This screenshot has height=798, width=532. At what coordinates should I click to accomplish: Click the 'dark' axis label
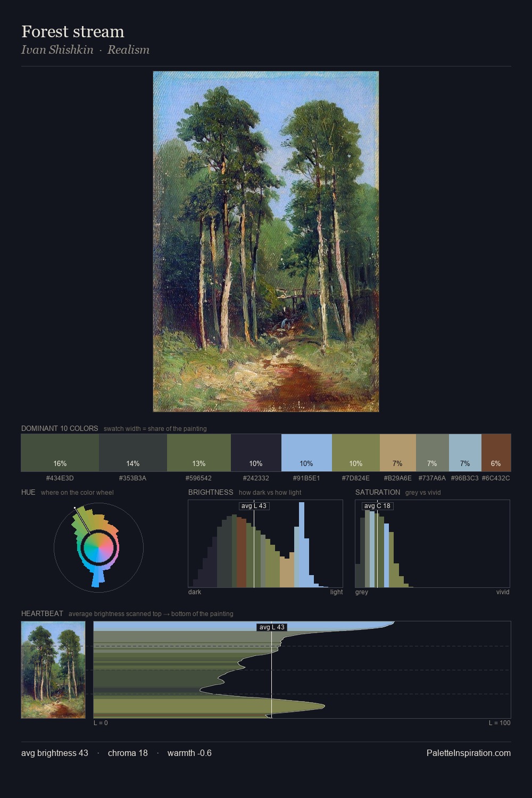tap(195, 592)
